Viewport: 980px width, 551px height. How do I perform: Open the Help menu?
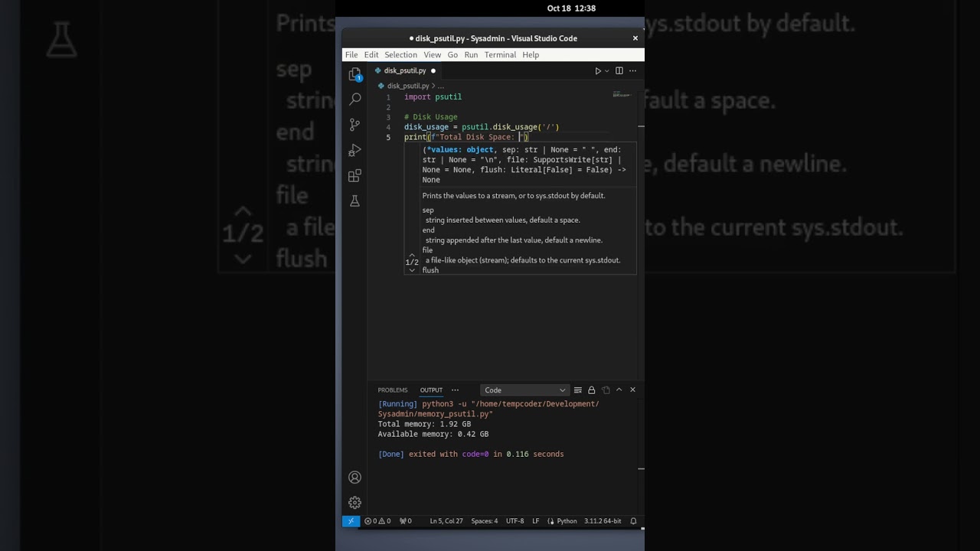pos(531,55)
